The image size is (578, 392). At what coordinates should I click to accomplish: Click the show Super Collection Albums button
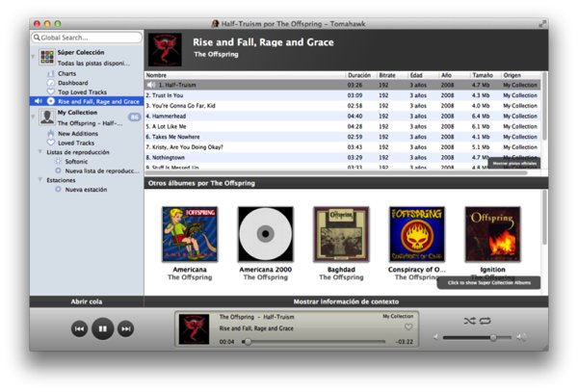pos(488,283)
